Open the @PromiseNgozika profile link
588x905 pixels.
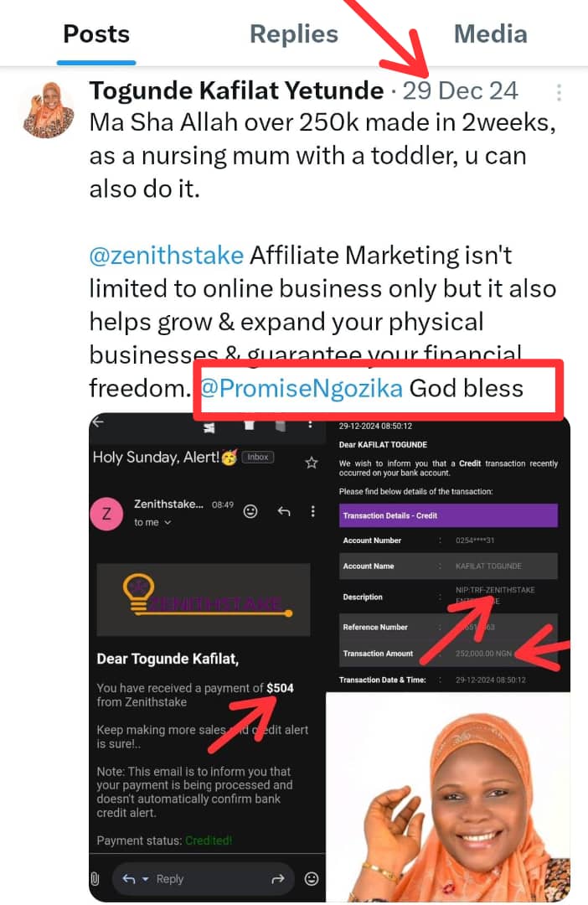[301, 389]
